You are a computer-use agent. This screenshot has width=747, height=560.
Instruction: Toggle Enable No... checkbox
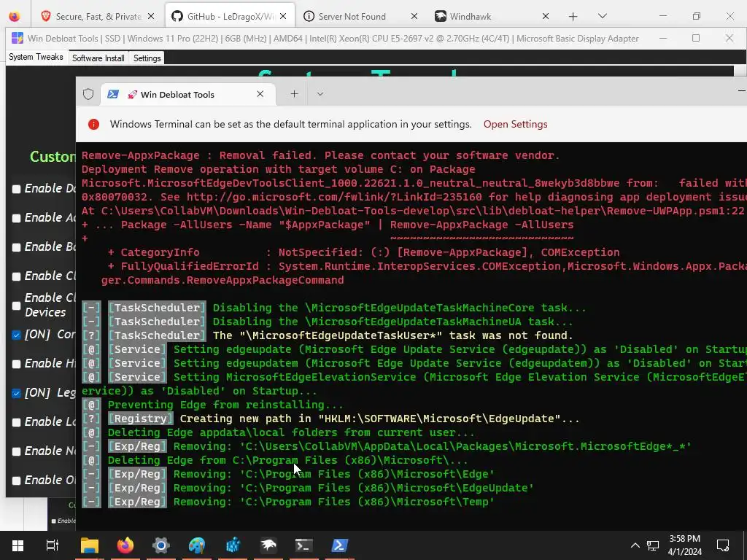(16, 451)
